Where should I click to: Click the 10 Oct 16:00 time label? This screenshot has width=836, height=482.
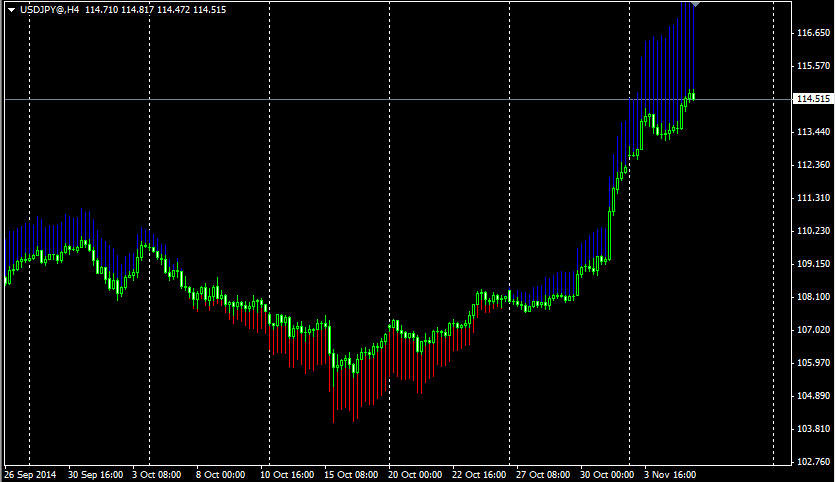click(x=287, y=475)
